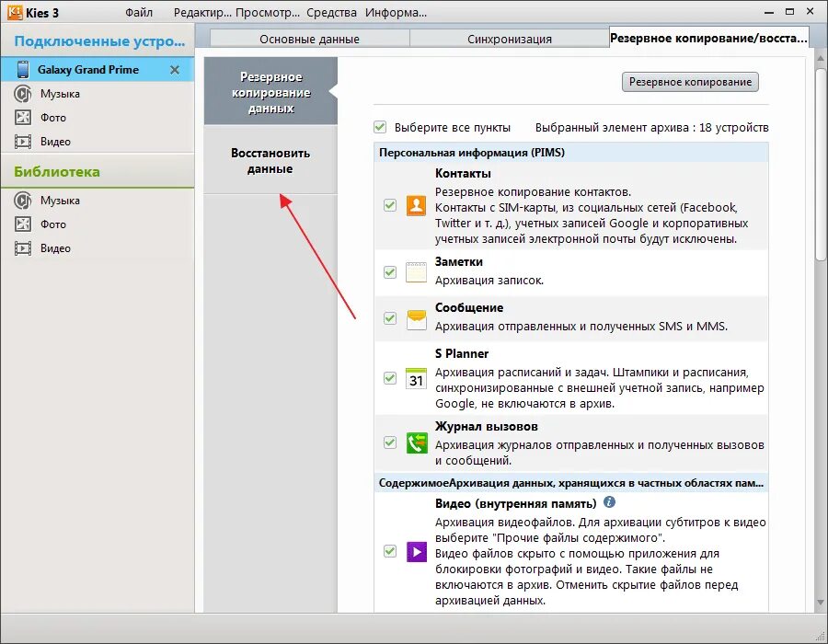Uncheck the Заметки checkbox
This screenshot has width=828, height=644.
390,272
